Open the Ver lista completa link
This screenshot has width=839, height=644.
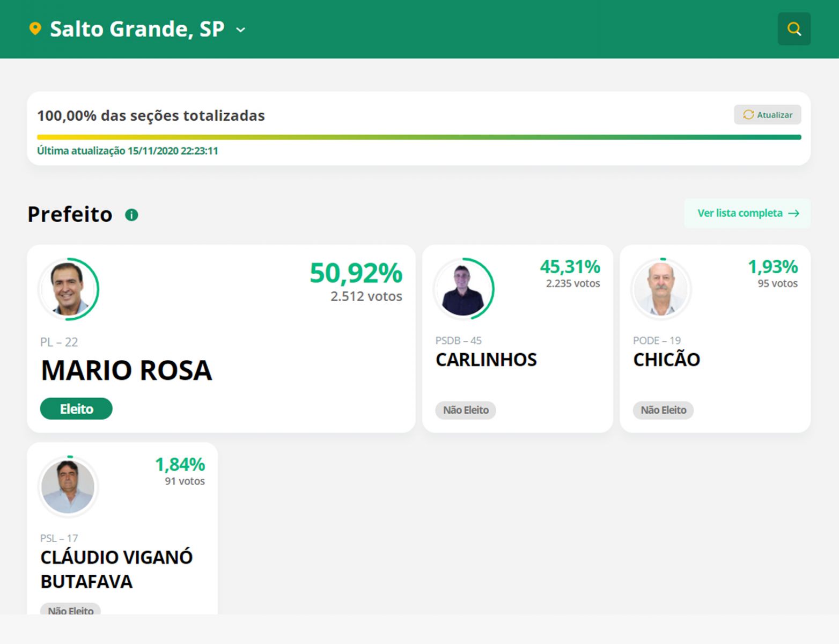[740, 214]
